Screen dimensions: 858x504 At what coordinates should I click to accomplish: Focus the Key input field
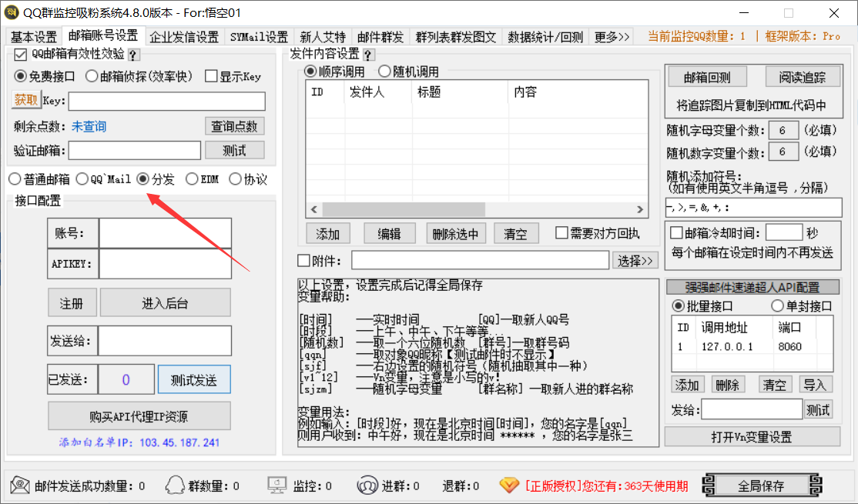pyautogui.click(x=167, y=101)
